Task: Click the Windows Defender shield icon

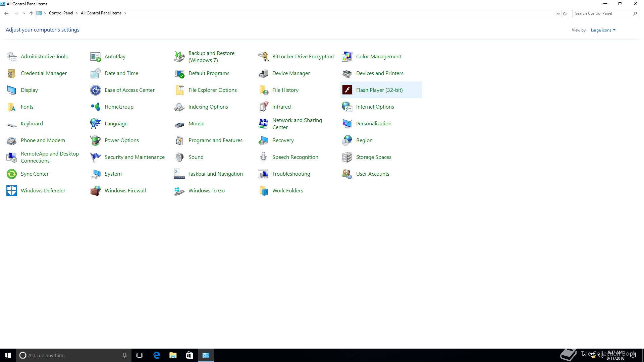Action: pyautogui.click(x=12, y=191)
